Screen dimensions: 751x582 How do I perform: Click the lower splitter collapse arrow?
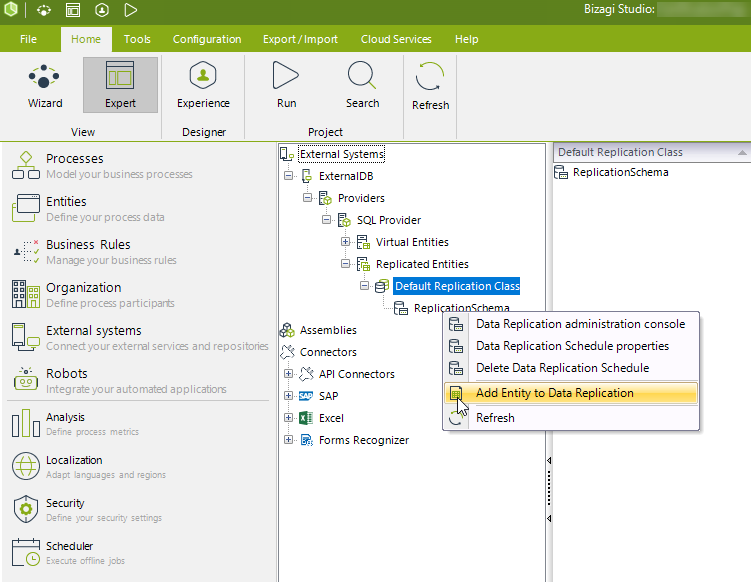549,519
